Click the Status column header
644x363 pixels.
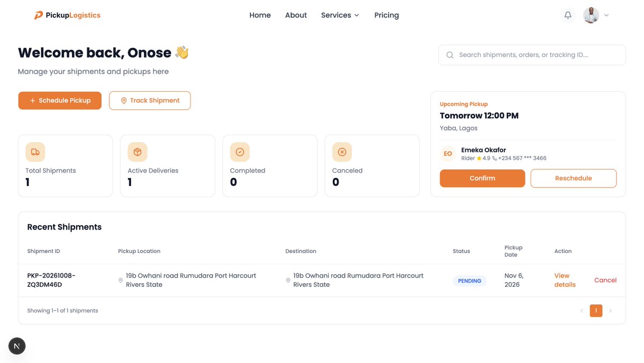pyautogui.click(x=461, y=251)
